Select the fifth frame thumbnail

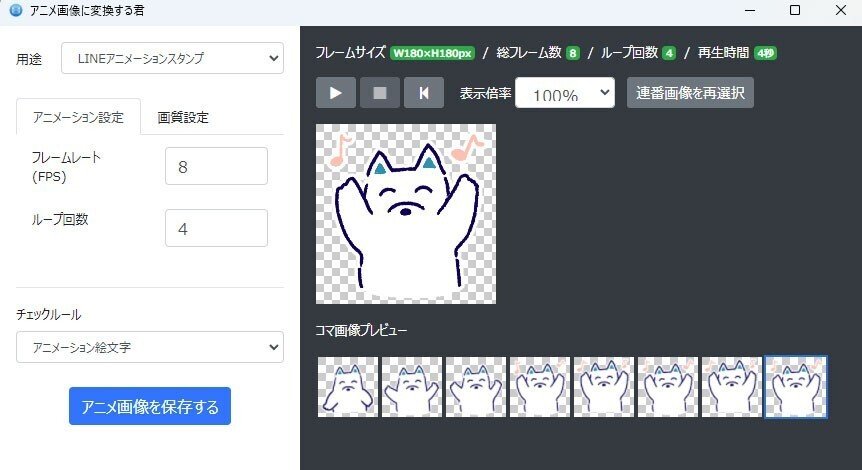604,386
